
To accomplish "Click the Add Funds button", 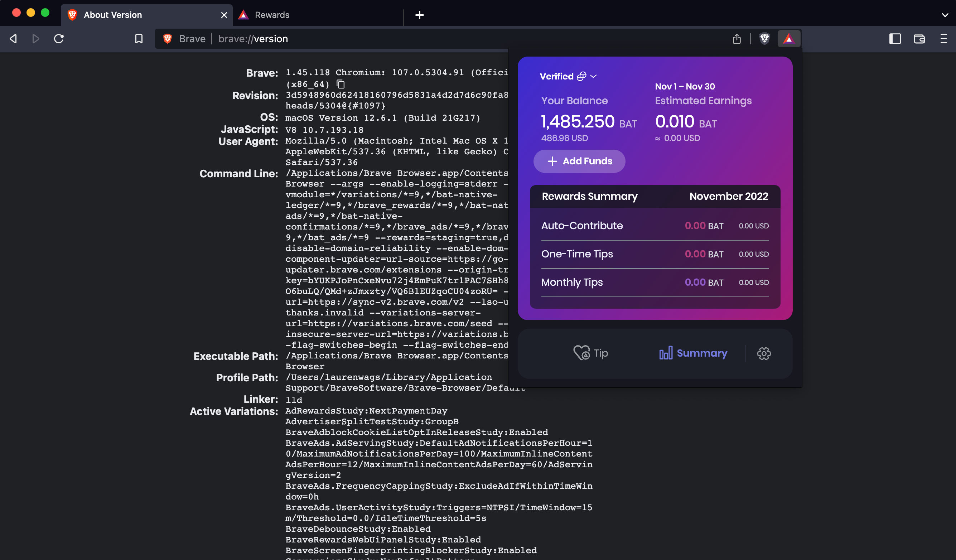I will (579, 161).
